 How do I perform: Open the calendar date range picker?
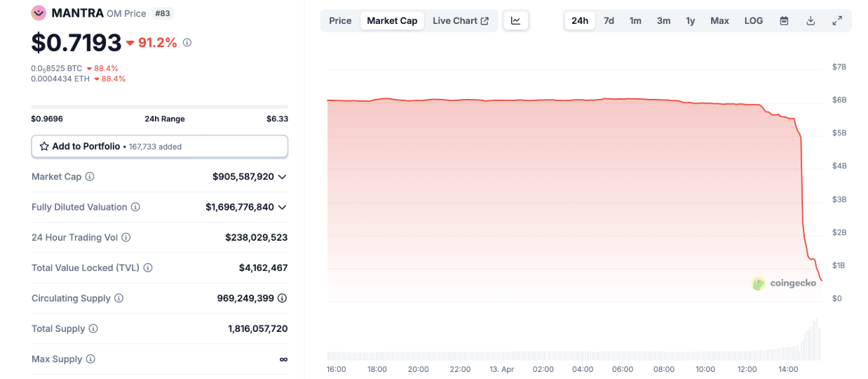tap(784, 20)
